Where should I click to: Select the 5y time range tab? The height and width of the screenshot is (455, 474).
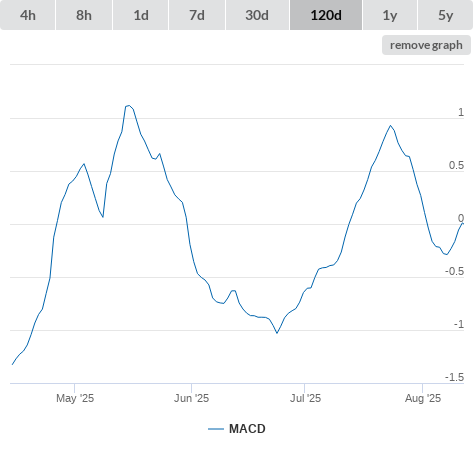coord(446,15)
